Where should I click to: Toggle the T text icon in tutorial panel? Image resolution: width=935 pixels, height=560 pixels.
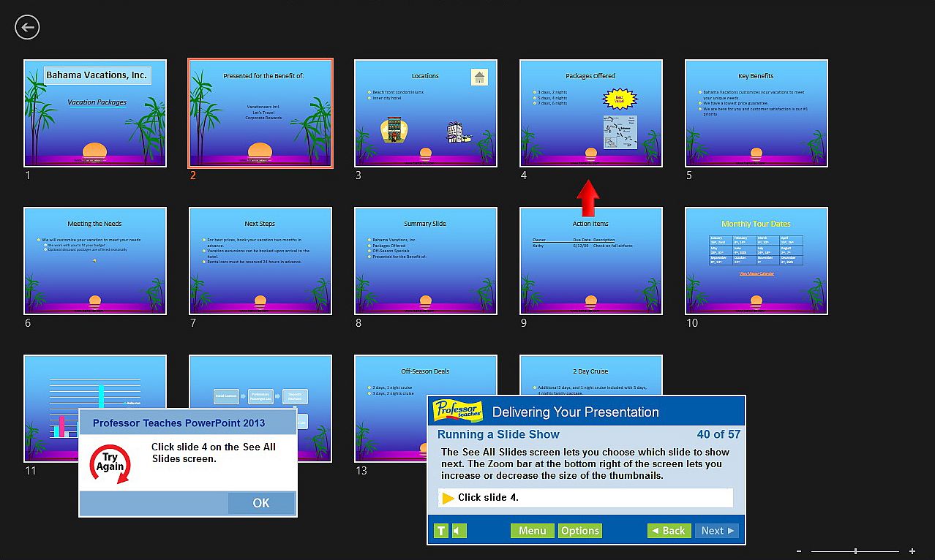click(441, 531)
